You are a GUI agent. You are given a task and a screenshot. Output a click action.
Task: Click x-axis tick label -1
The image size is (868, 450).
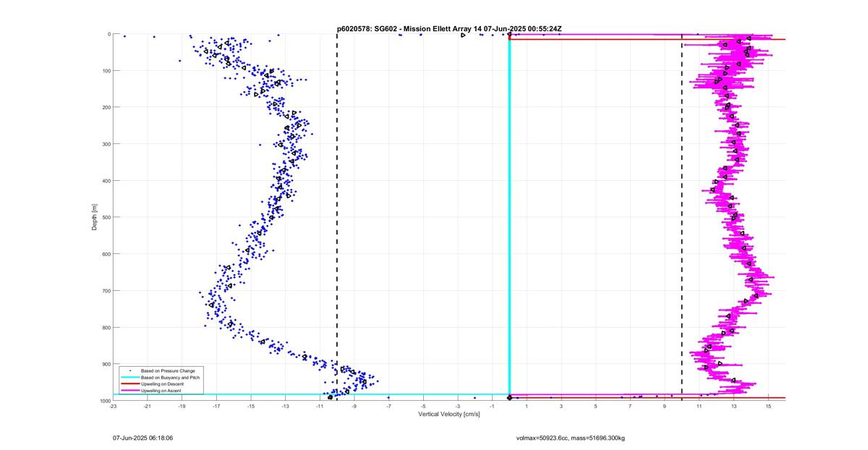pos(492,406)
